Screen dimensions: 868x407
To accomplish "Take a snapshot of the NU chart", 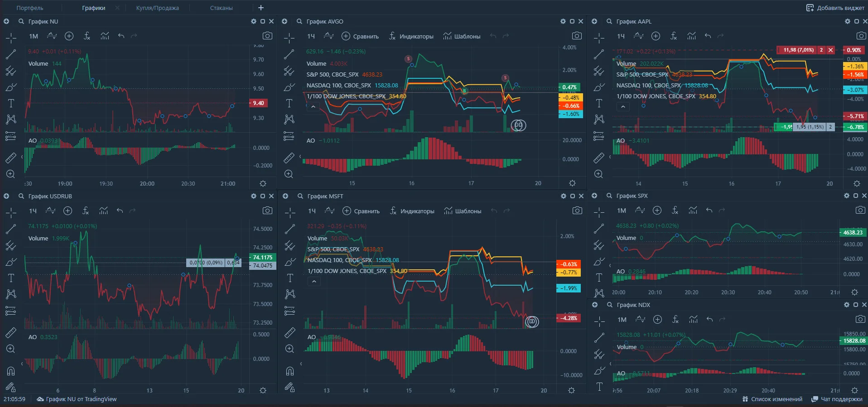I will (x=267, y=36).
